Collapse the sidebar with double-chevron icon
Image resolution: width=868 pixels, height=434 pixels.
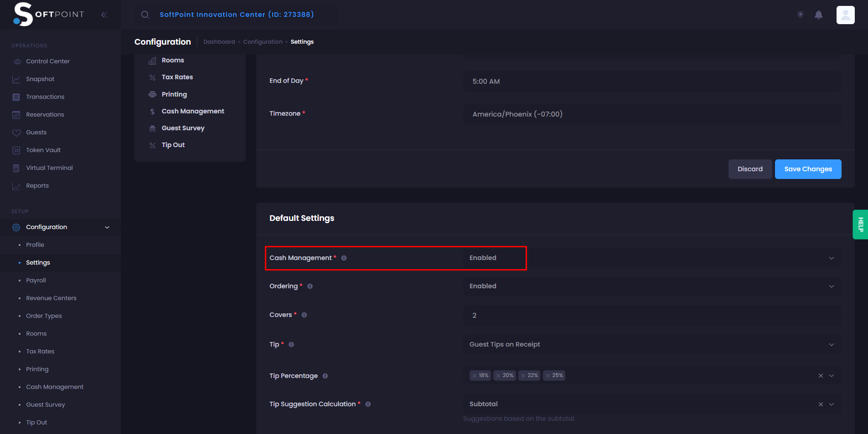(x=104, y=15)
